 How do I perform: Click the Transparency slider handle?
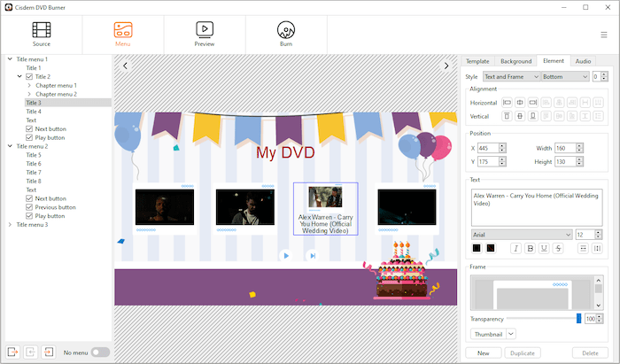tap(578, 318)
